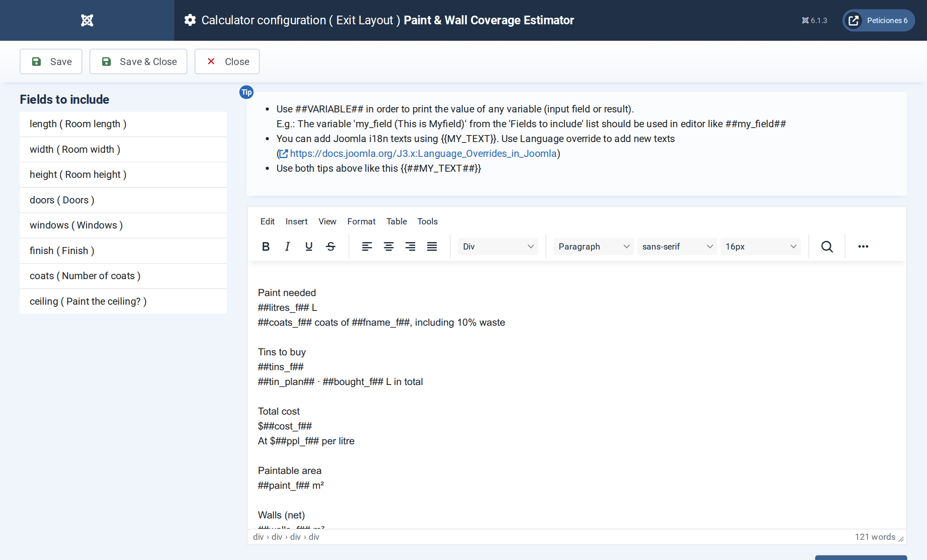This screenshot has height=560, width=927.
Task: Open the Paragraph format dropdown
Action: 593,247
